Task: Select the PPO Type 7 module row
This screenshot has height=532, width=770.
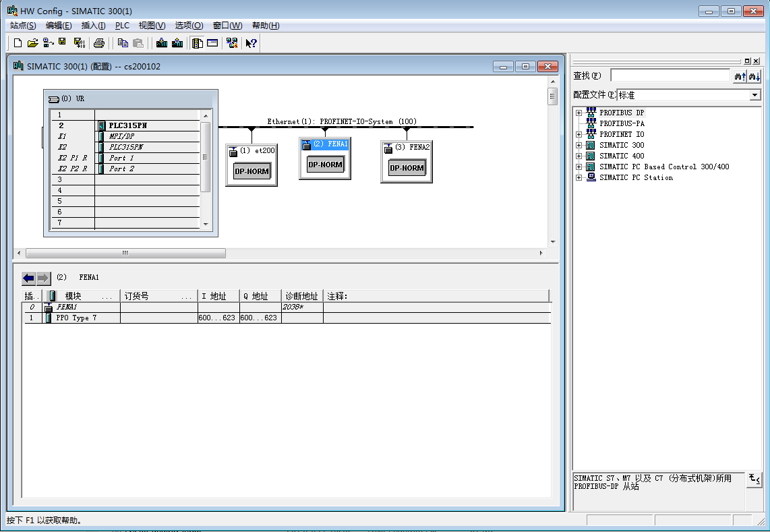Action: click(287, 318)
